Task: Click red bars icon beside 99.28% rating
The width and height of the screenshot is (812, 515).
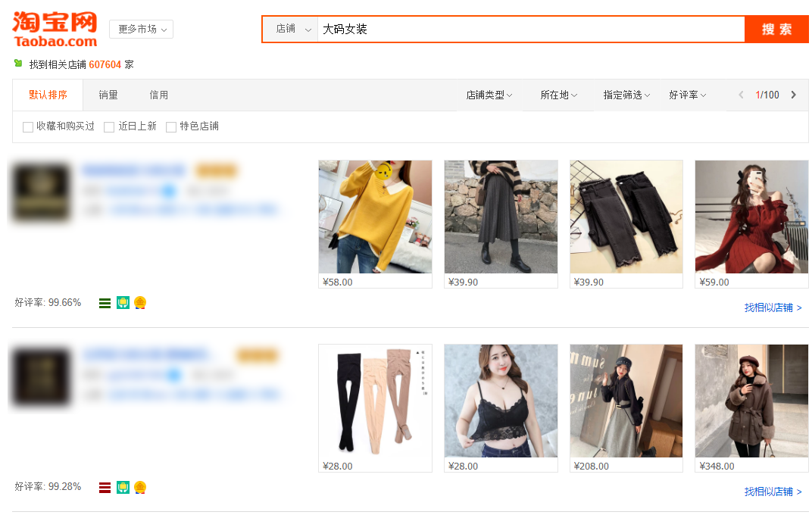Action: 105,487
